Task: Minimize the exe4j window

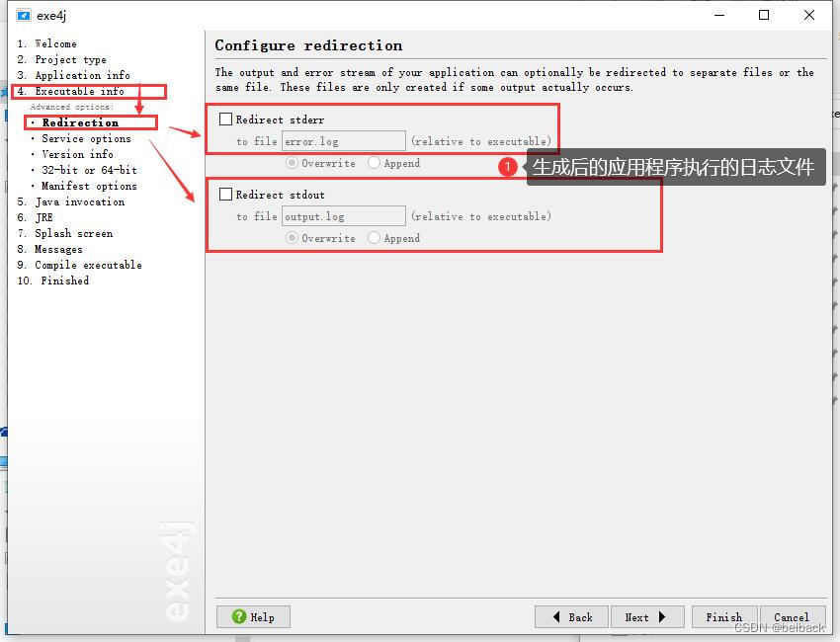Action: coord(719,15)
